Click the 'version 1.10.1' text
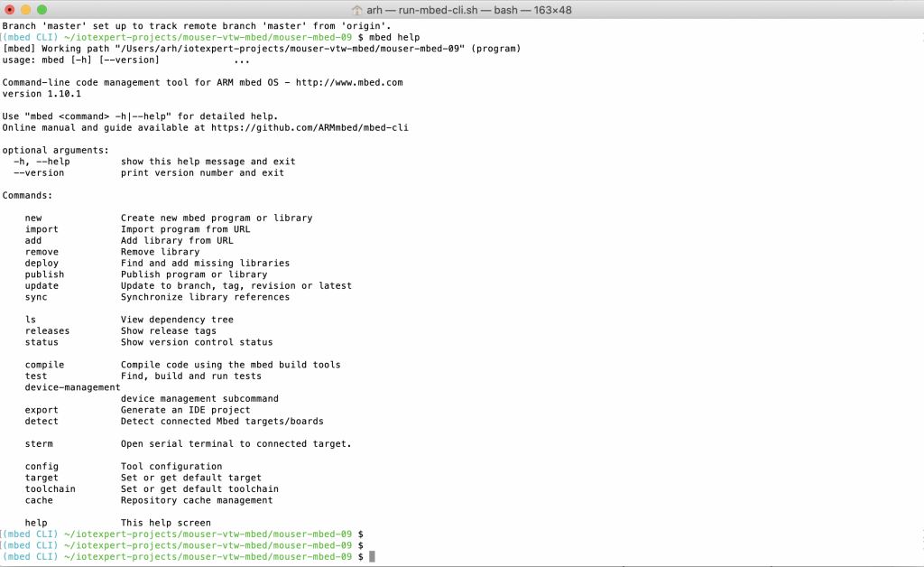Screen dimensions: 924x567 (42, 94)
